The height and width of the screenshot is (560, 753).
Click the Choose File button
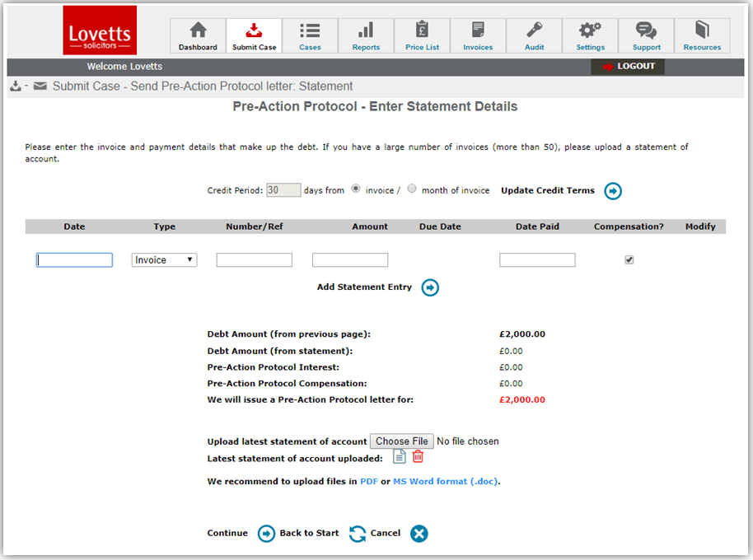[401, 441]
